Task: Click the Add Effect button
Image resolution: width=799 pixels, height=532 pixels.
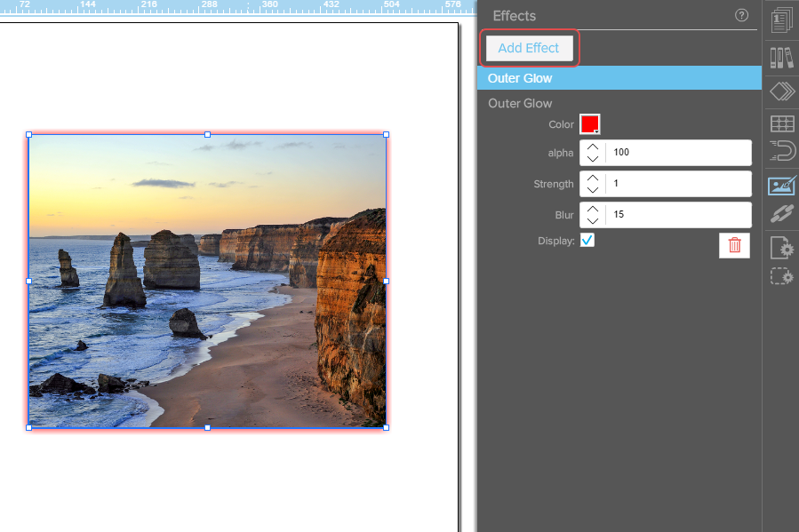Action: click(x=529, y=48)
